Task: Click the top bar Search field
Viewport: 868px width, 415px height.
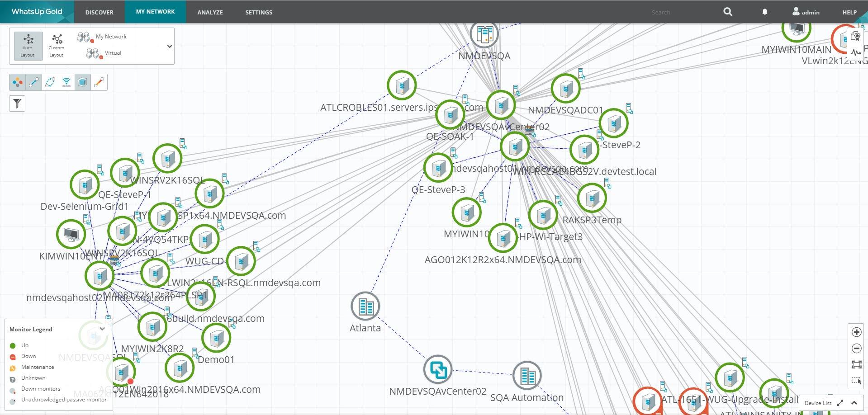Action: [x=678, y=12]
